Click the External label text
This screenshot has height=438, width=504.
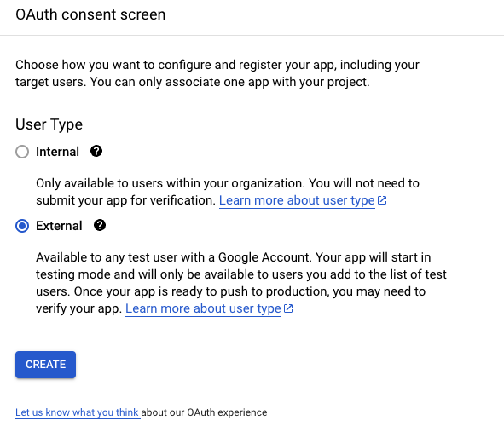59,226
